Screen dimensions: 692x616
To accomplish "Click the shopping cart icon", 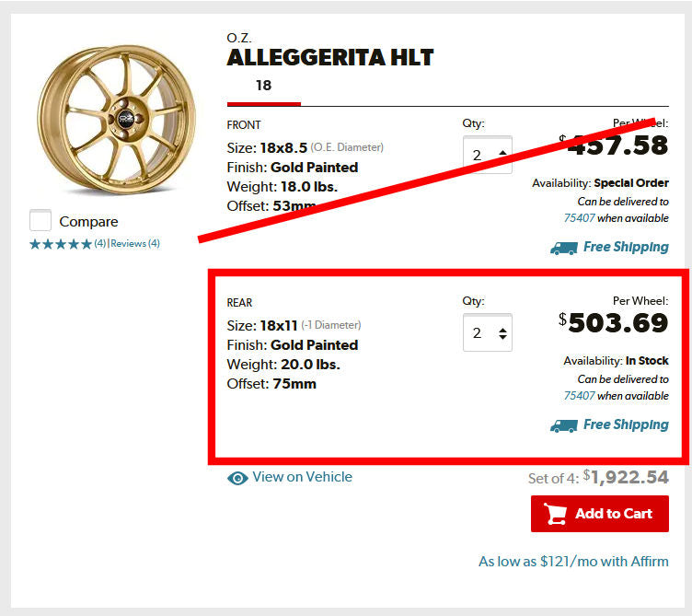I will [555, 514].
